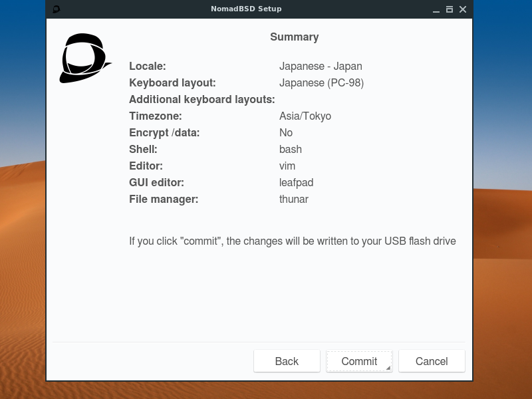Click the "NomadBSD Setup" window title
The height and width of the screenshot is (399, 532).
coord(246,9)
